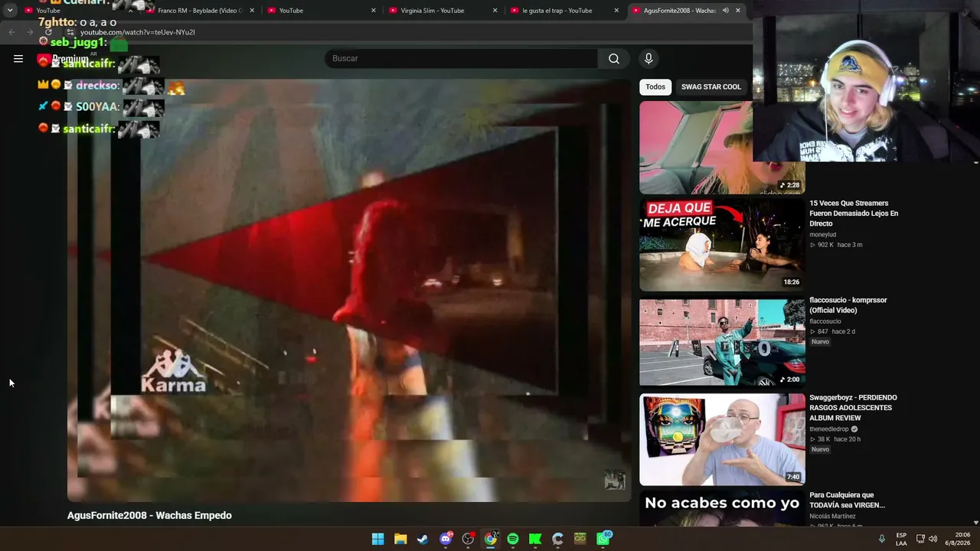Click the browser forward arrow
Image resolution: width=980 pixels, height=551 pixels.
(30, 32)
